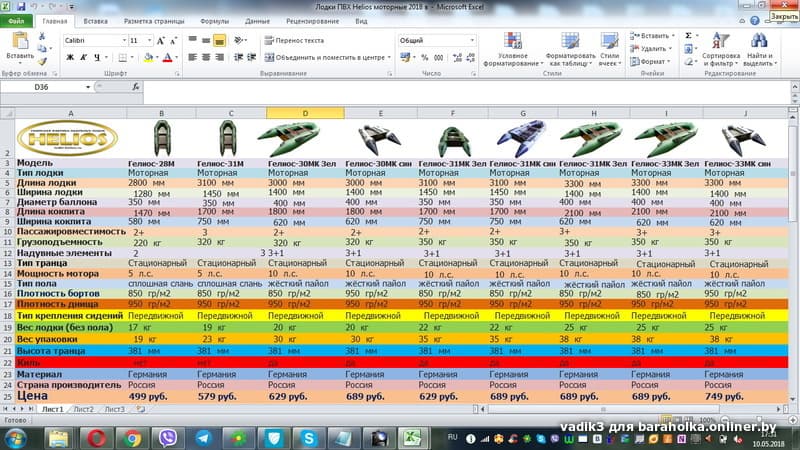Open Google Chrome from the taskbar

tap(133, 438)
